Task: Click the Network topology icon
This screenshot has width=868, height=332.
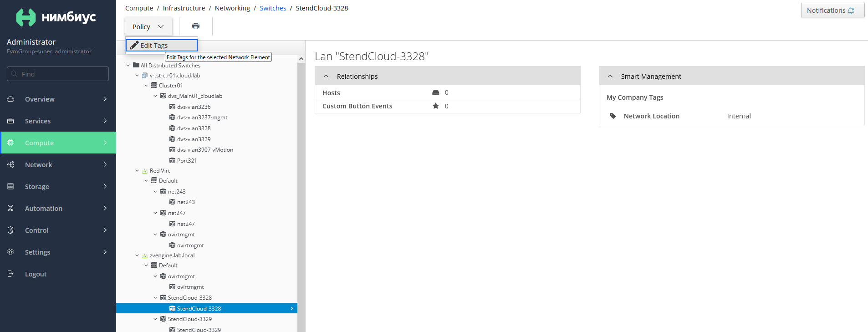Action: pyautogui.click(x=10, y=164)
